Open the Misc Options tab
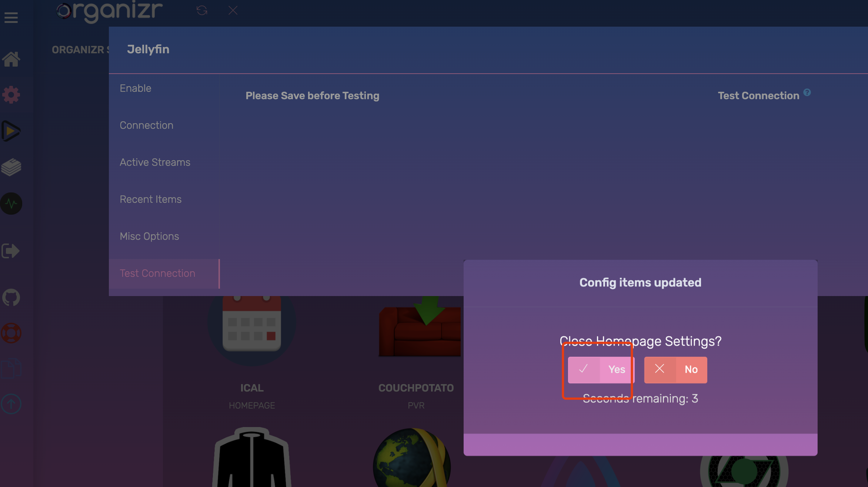Image resolution: width=868 pixels, height=487 pixels. pos(149,236)
